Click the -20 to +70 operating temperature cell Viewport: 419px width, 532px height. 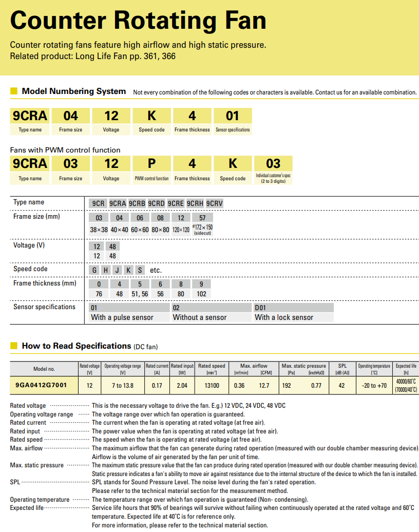click(x=374, y=385)
